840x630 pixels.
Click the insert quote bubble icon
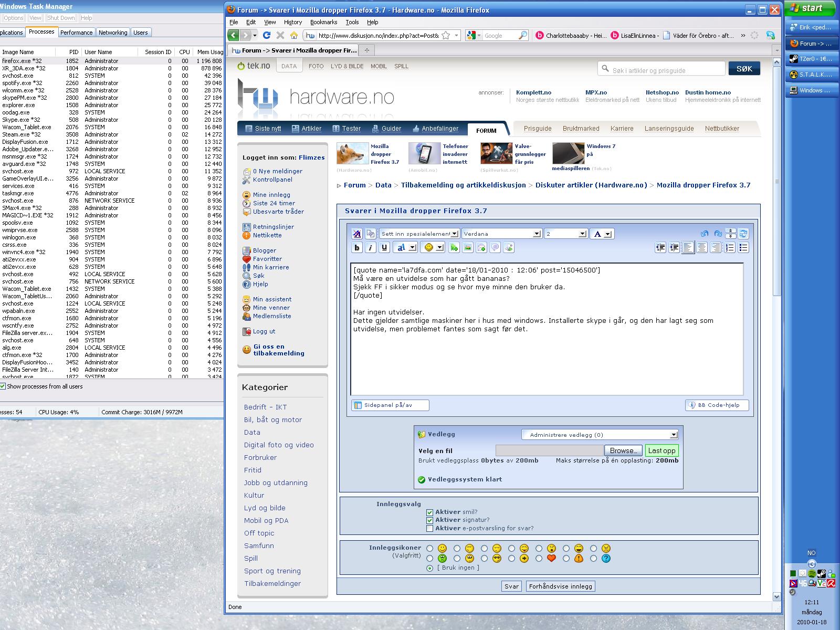[x=495, y=247]
